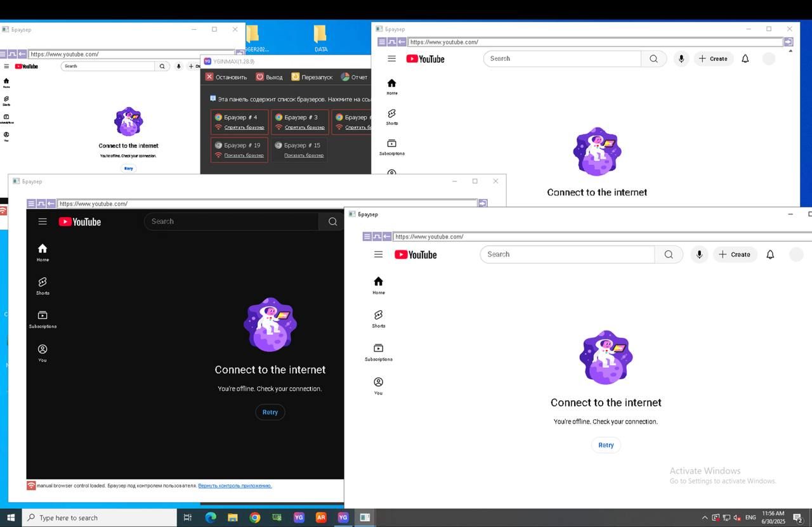The height and width of the screenshot is (527, 812).
Task: Open the menu icon left of dark window's address bar
Action: click(x=31, y=204)
